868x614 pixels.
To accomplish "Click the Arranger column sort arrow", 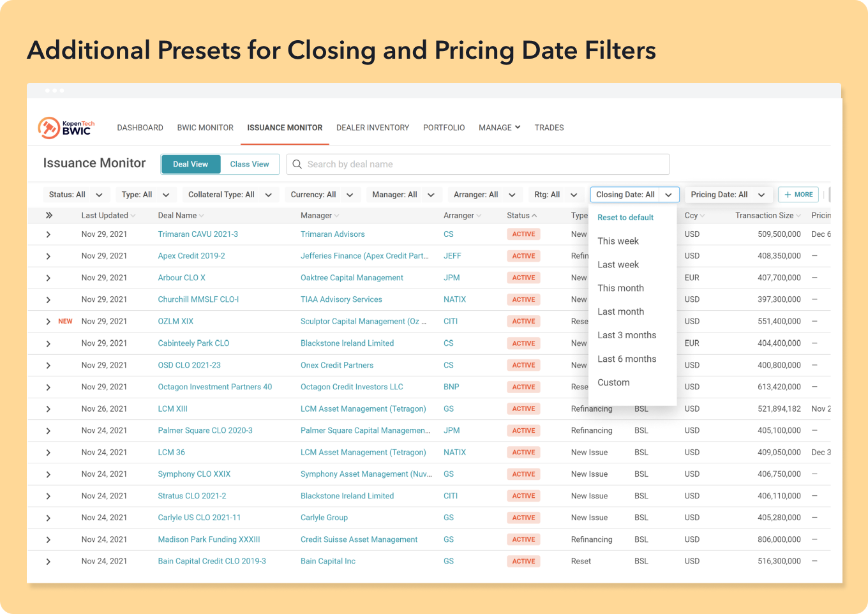I will pyautogui.click(x=479, y=216).
